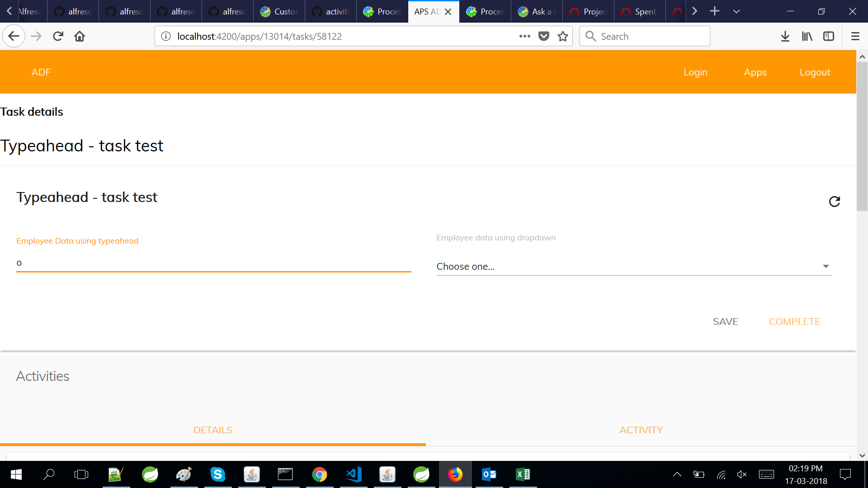
Task: Open the list all tabs chevron
Action: tap(736, 11)
